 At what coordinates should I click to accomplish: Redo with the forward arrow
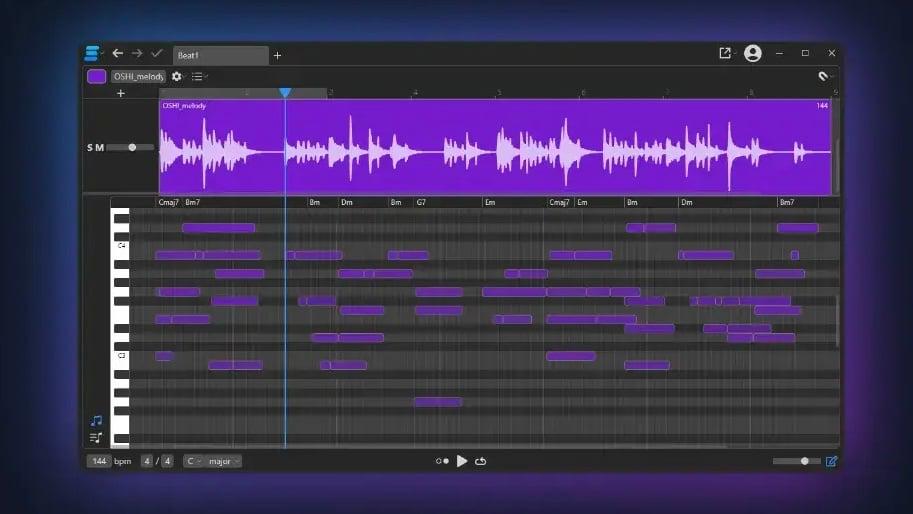point(137,54)
